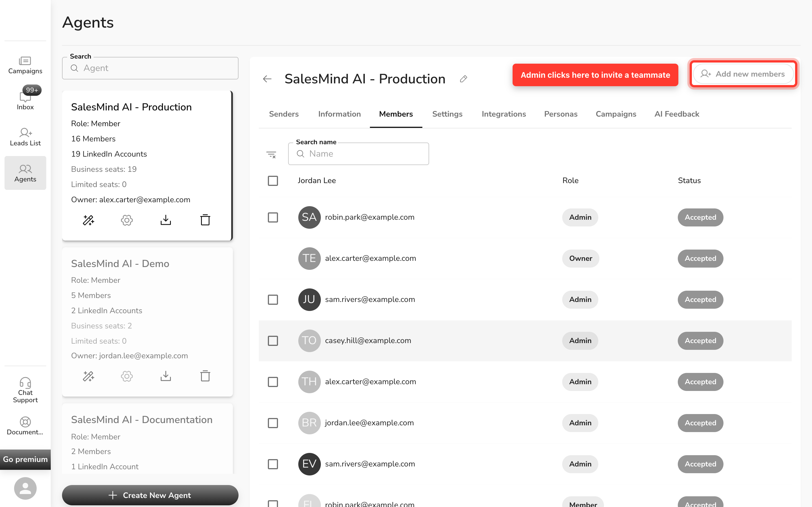Open settings gear on Production agent card
Screen dimensions: 812x507
(x=127, y=220)
